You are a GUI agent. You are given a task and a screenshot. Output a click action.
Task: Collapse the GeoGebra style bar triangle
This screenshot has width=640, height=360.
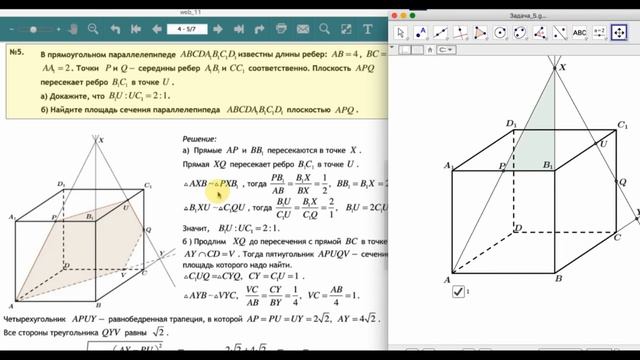pos(392,47)
